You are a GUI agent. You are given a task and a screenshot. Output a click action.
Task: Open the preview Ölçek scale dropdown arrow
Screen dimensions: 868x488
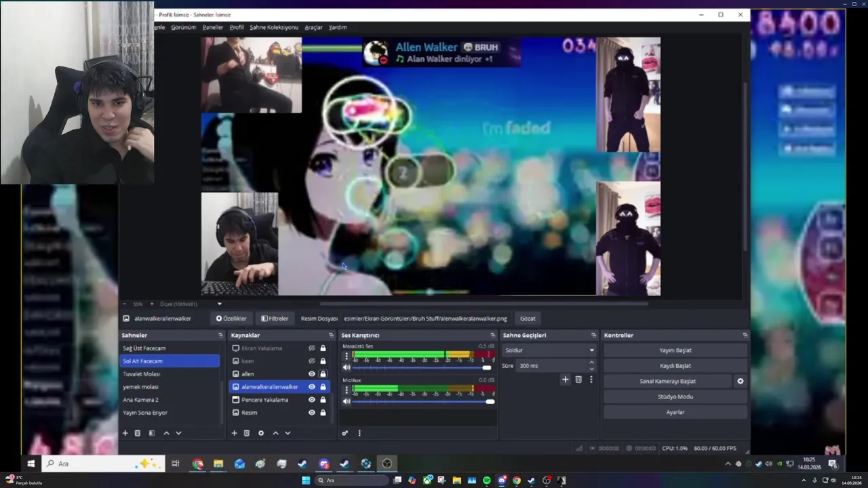pyautogui.click(x=219, y=304)
